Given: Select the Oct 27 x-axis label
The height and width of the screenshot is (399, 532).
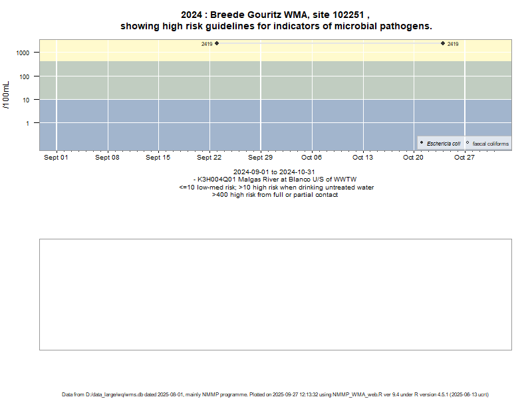Looking at the screenshot, I should (464, 158).
